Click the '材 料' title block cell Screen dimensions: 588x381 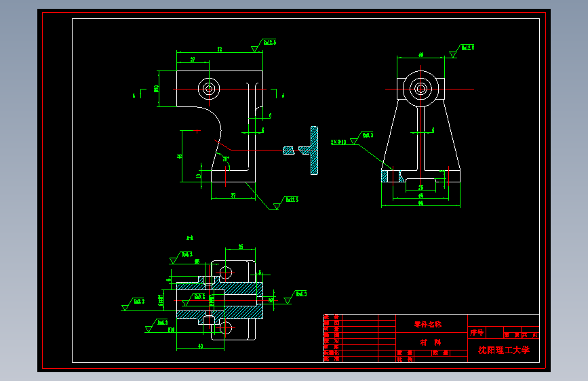point(431,342)
